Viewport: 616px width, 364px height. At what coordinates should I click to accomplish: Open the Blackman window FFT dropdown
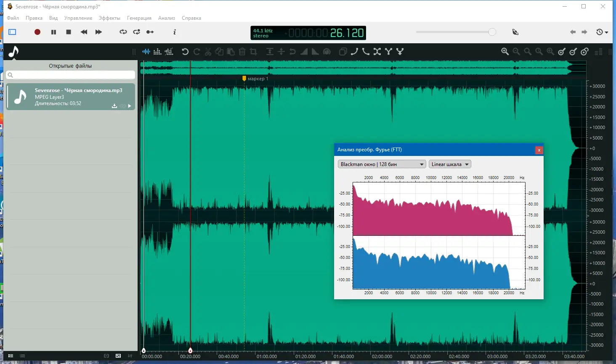tap(381, 164)
